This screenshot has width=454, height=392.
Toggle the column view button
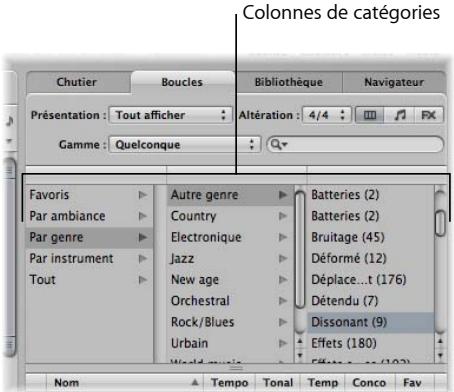click(x=370, y=115)
